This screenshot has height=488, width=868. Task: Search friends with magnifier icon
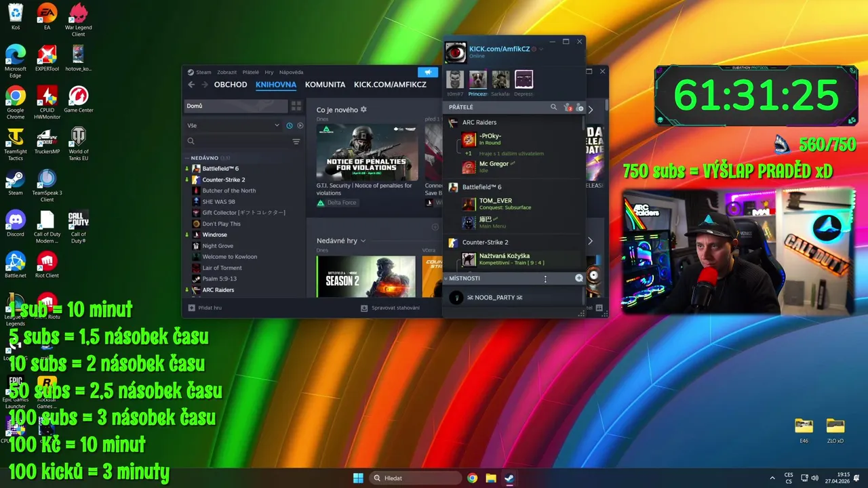(x=553, y=107)
